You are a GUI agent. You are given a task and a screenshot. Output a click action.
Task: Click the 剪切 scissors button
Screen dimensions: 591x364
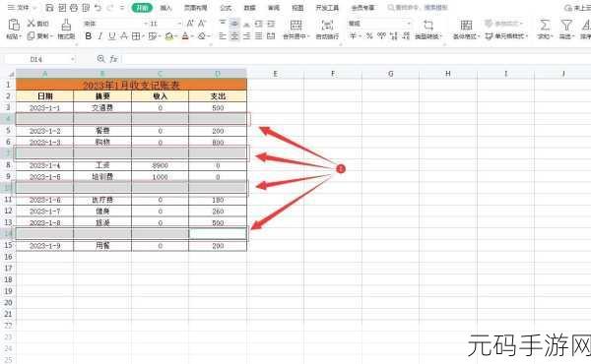37,24
